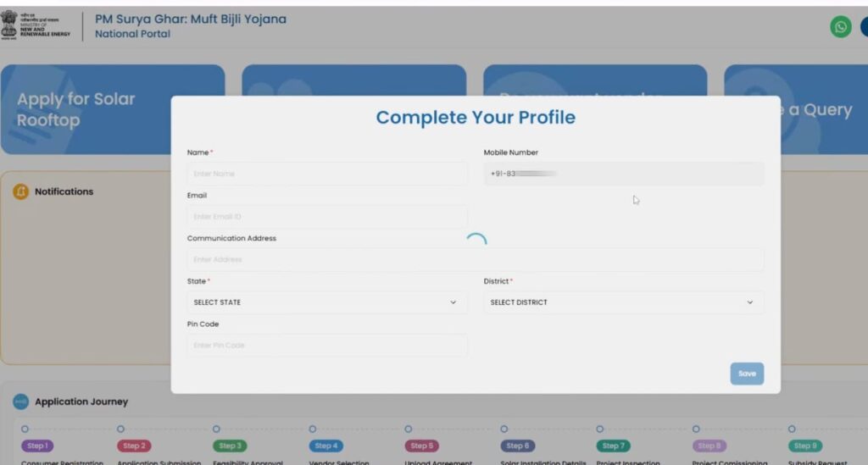Select the Step 9 badge

(805, 446)
